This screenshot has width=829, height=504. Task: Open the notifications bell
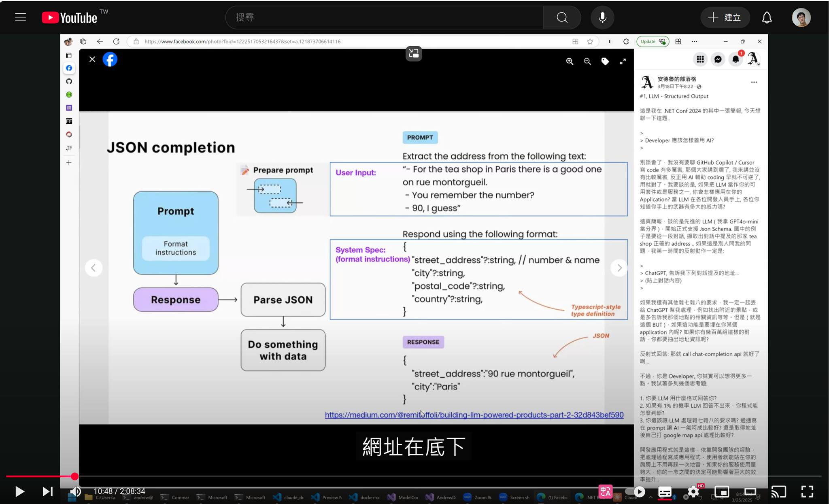767,17
